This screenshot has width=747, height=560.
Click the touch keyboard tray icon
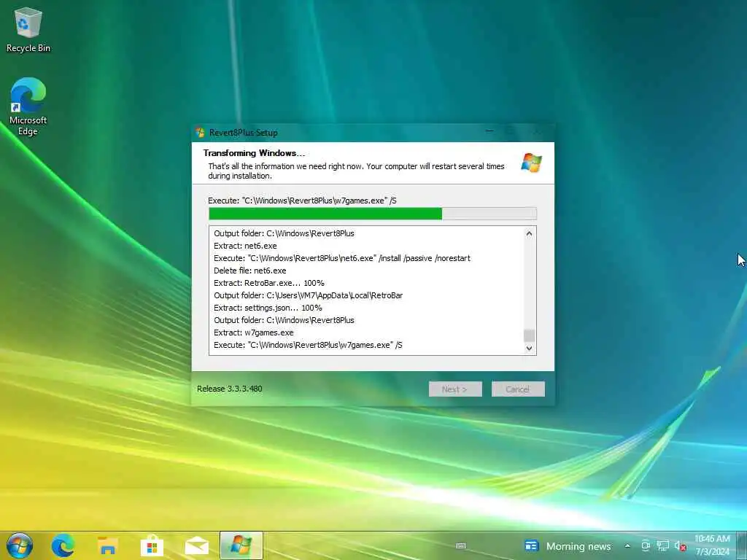[x=461, y=545]
